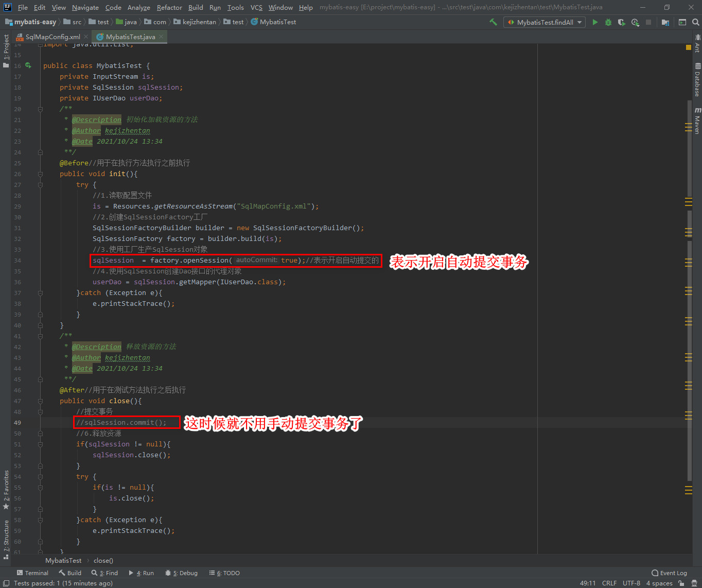
Task: Collapse the if block fold at line 51
Action: [40, 444]
